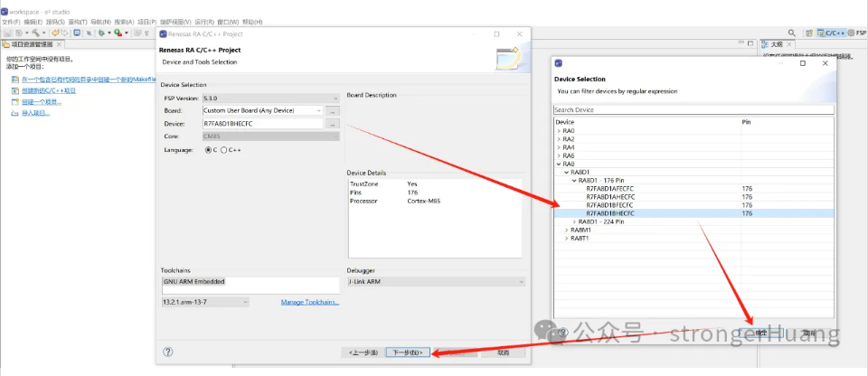Click the debug bug icon in toolbar

[x=101, y=33]
